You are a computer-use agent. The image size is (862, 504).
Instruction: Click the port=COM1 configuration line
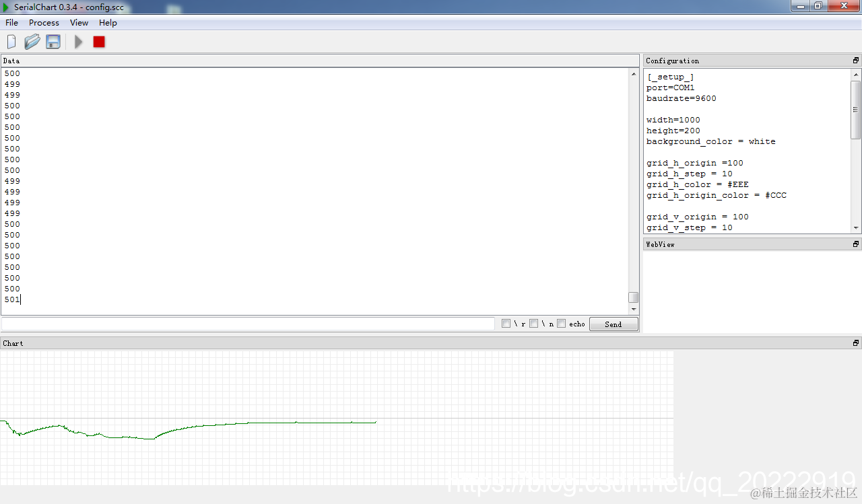pyautogui.click(x=671, y=87)
